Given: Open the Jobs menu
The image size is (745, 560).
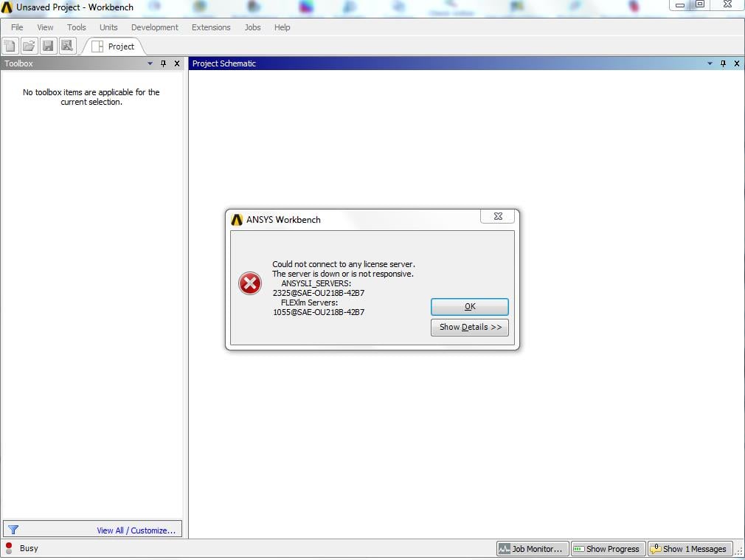Looking at the screenshot, I should (x=252, y=27).
